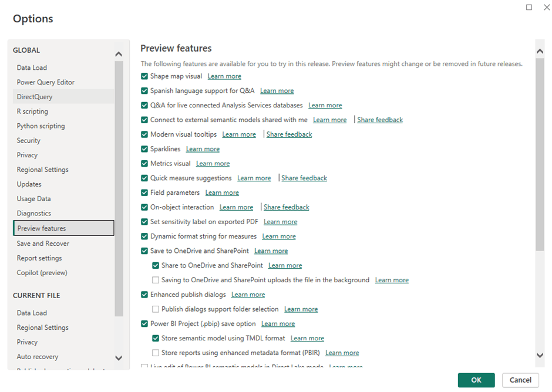Toggle Power BI Project (.pbip) save option
This screenshot has width=552, height=392.
coord(144,324)
